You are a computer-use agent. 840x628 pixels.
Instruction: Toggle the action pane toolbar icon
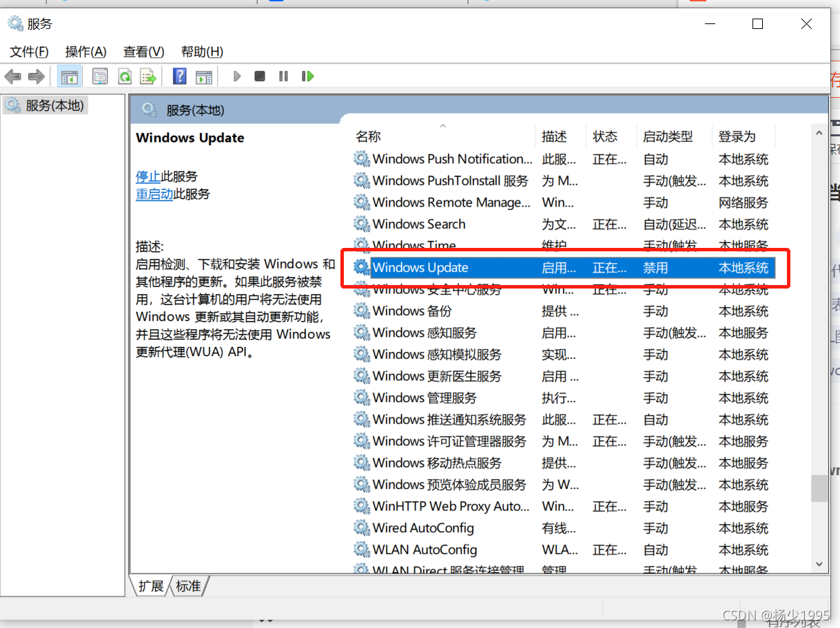point(204,76)
